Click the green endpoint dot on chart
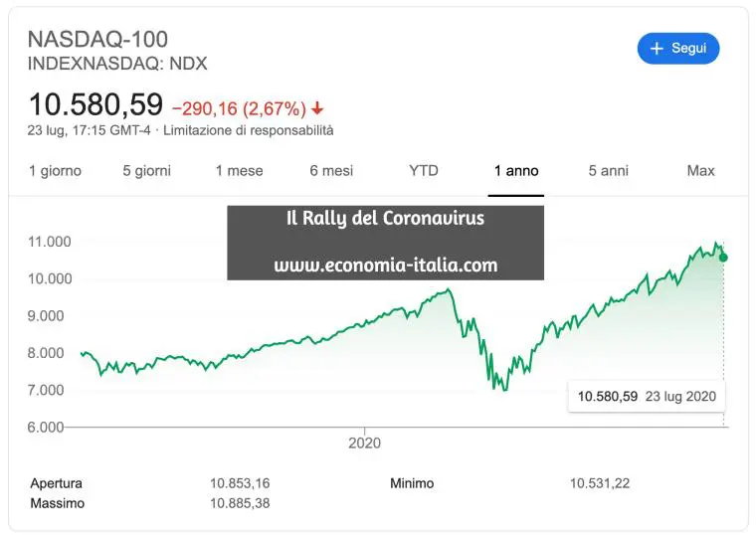Screen dimensions: 756x535 tap(723, 258)
